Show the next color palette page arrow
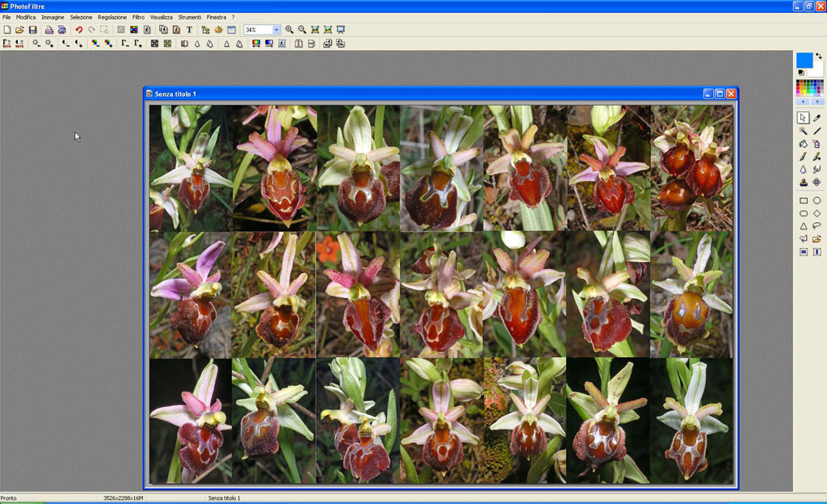This screenshot has height=504, width=827. click(817, 101)
